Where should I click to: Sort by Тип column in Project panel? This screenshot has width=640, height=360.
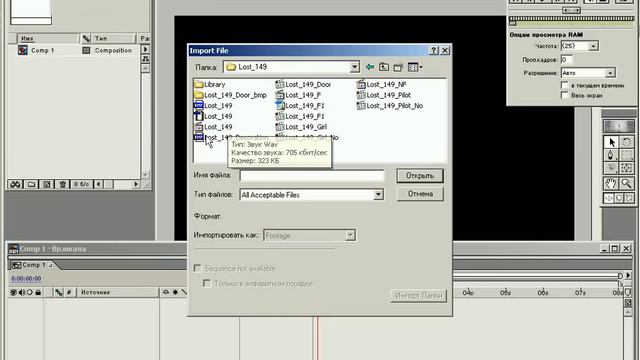pos(113,38)
